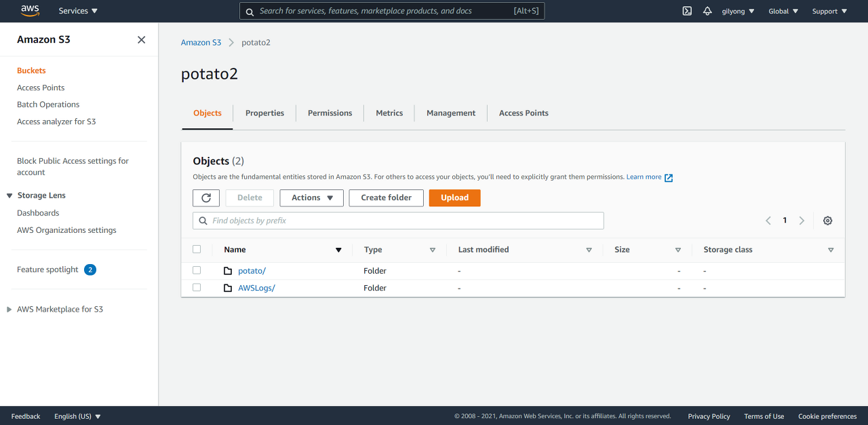Open Terms of Use footer link
868x425 pixels.
click(764, 416)
